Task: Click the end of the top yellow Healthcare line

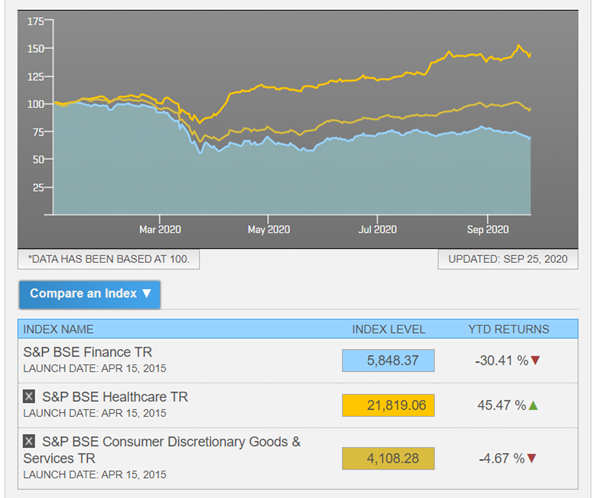Action: [x=530, y=55]
